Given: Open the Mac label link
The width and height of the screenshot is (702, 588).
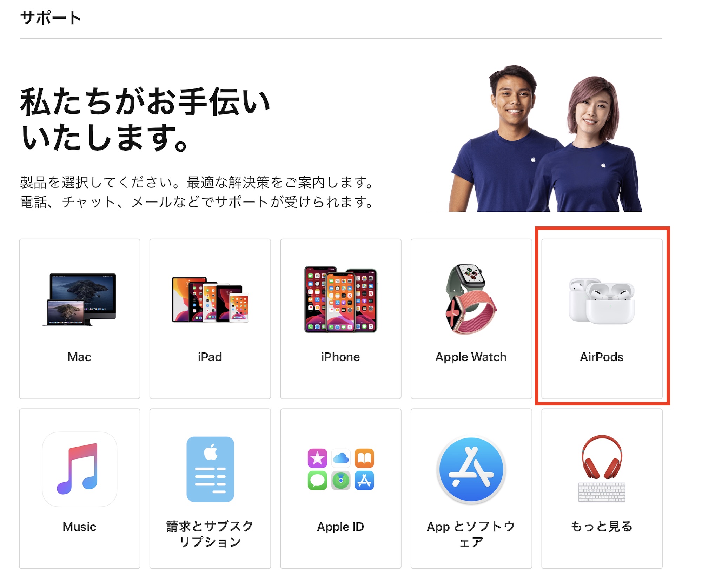Looking at the screenshot, I should click(79, 357).
